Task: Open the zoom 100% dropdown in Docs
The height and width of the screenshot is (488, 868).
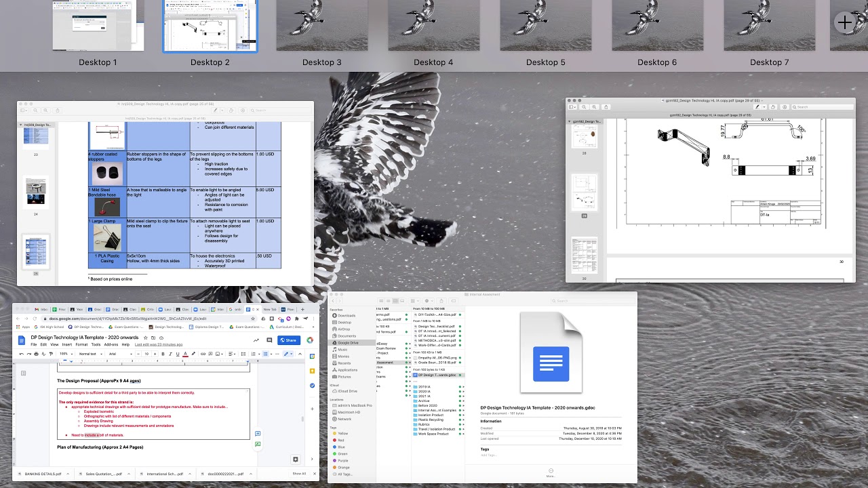Action: click(66, 354)
